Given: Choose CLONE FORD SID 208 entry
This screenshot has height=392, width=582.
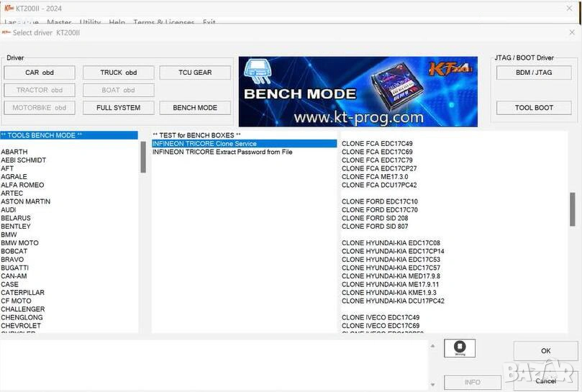Looking at the screenshot, I should [375, 218].
